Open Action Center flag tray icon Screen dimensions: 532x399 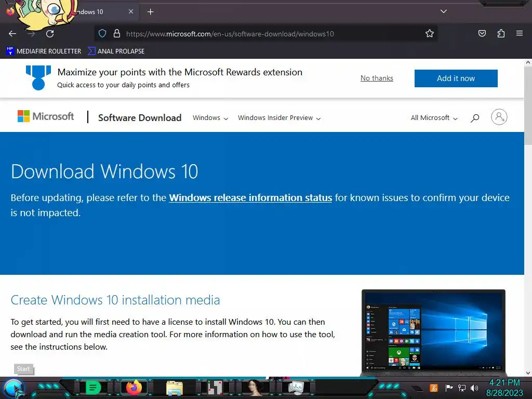point(449,388)
